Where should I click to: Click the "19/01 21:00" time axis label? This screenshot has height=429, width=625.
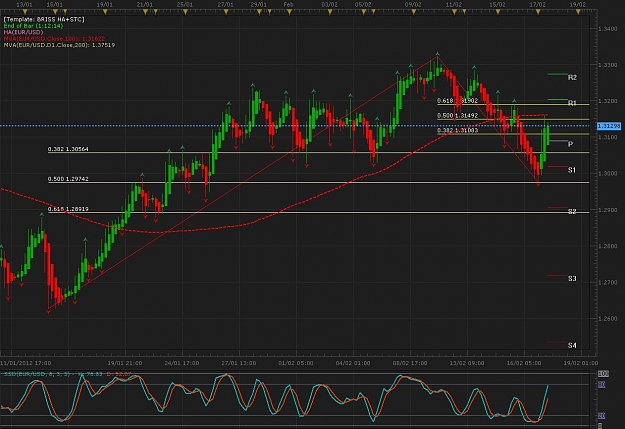click(125, 363)
